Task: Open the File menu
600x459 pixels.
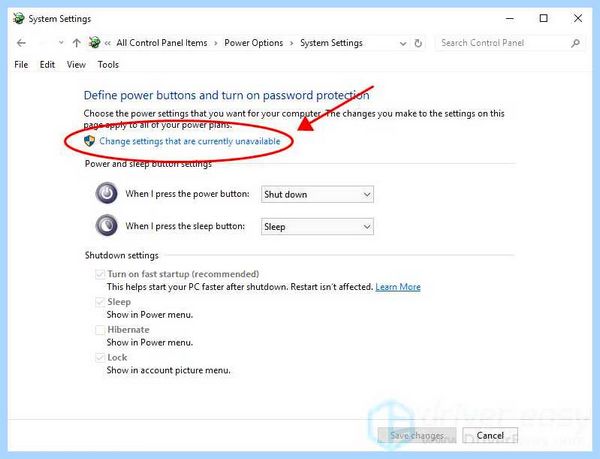Action: pyautogui.click(x=21, y=65)
